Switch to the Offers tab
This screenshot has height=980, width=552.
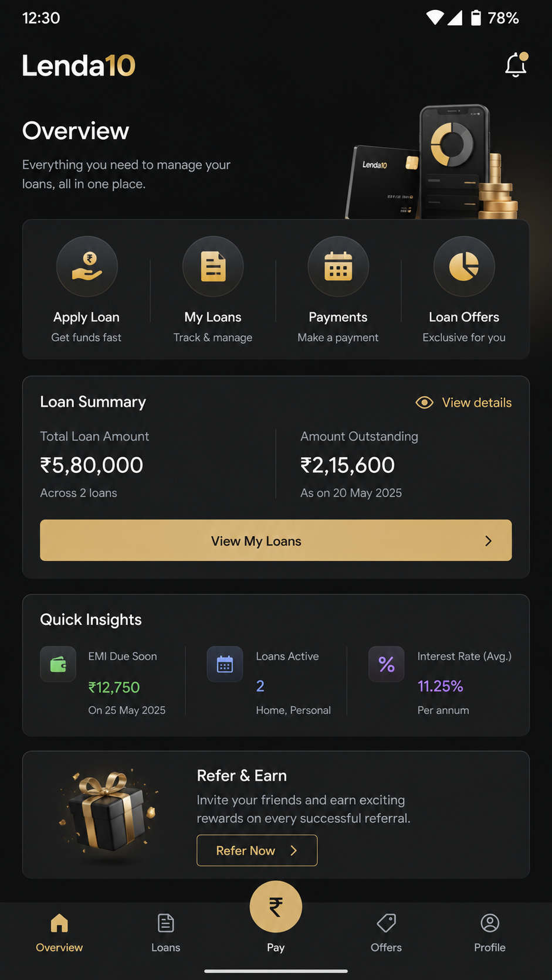[386, 933]
